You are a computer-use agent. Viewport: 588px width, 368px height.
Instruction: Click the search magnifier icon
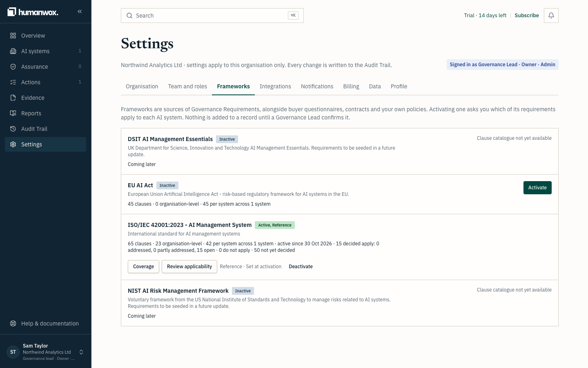tap(129, 16)
